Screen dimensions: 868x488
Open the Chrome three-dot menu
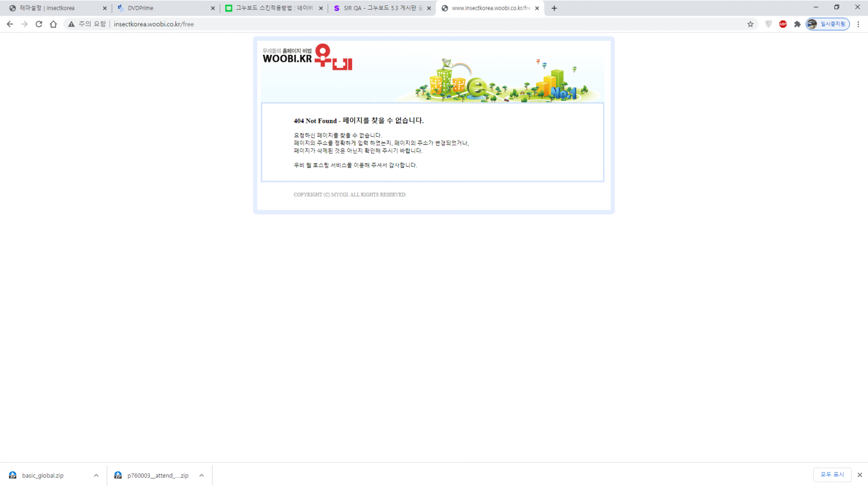pos(858,24)
